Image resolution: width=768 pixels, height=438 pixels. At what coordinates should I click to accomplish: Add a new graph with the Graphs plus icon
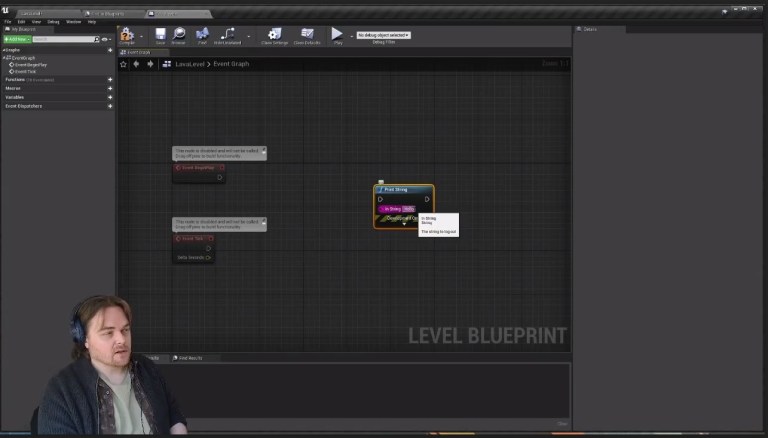(110, 50)
